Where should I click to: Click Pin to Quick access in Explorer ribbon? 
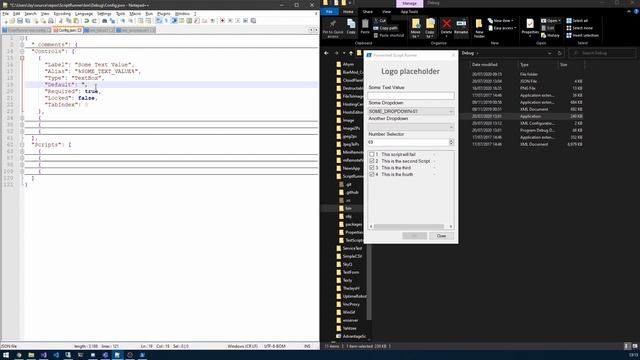pyautogui.click(x=333, y=28)
